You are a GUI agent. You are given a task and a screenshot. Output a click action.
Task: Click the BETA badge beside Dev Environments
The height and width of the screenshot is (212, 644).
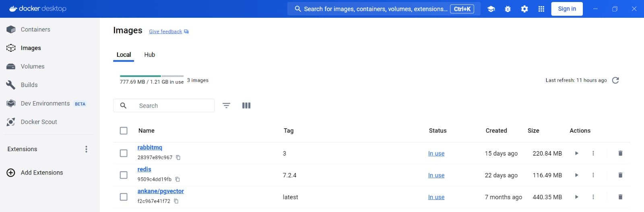coord(80,104)
